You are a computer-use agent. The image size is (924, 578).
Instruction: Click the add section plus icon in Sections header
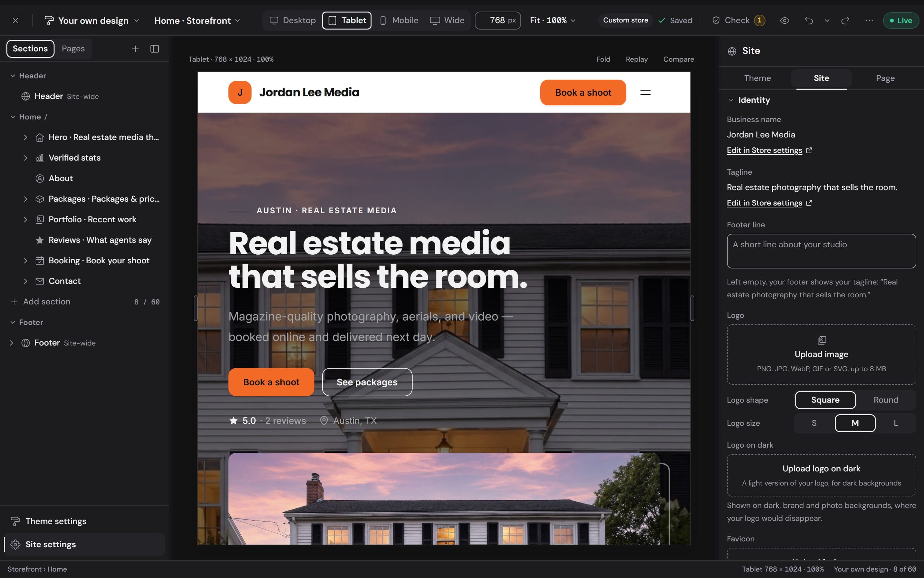pyautogui.click(x=135, y=49)
